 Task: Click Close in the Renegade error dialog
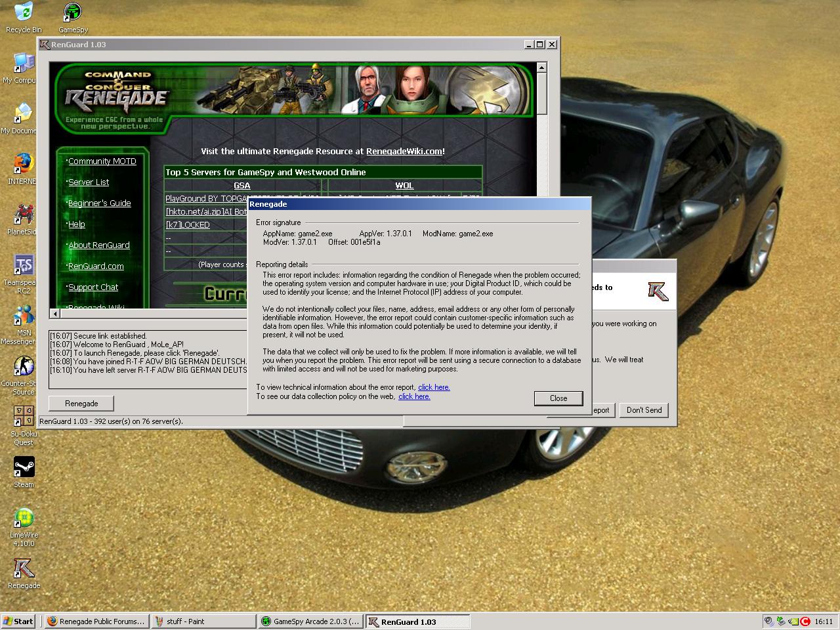[x=558, y=398]
